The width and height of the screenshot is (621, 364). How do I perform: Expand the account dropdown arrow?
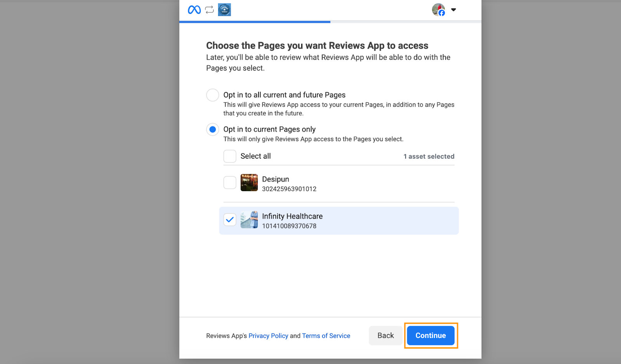[453, 10]
